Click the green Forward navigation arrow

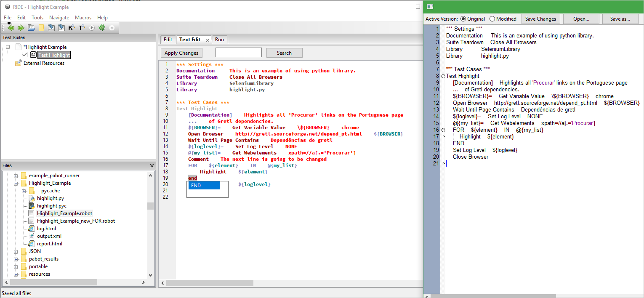[x=21, y=28]
